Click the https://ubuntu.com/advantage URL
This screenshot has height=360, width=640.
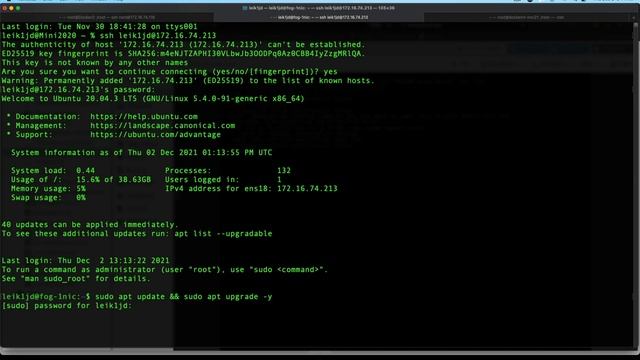point(156,135)
